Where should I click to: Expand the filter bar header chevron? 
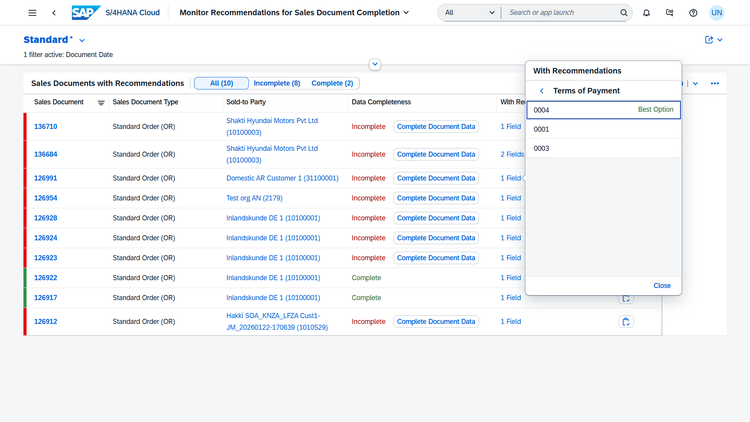(x=375, y=64)
